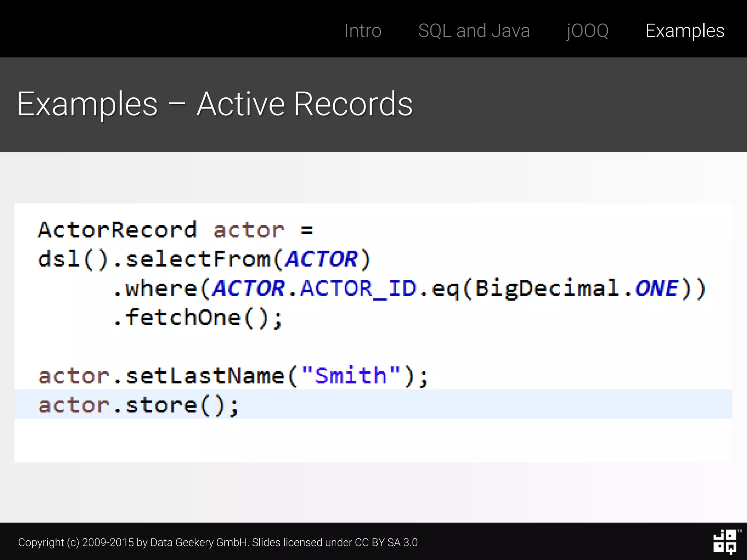
Task: Go to the jOOQ section tab
Action: [587, 31]
